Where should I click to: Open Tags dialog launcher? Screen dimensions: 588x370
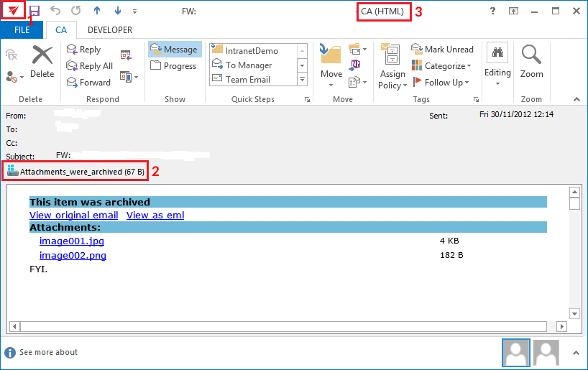477,99
